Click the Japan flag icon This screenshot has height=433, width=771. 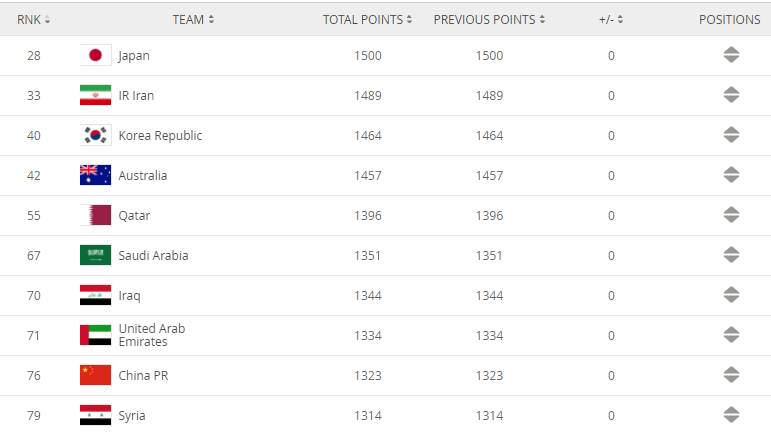95,56
